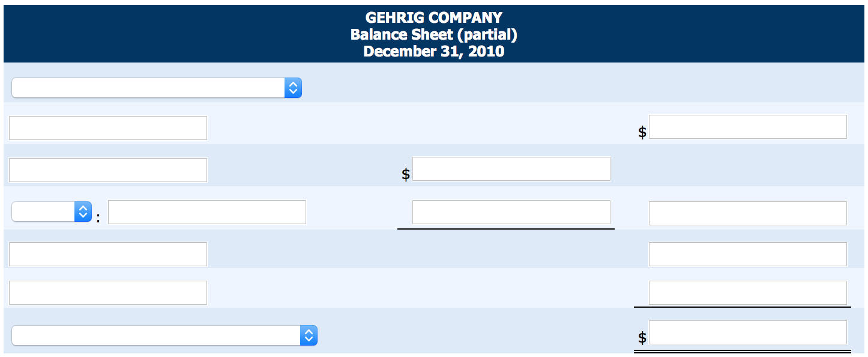
Task: Click the fourth row right-column amount field
Action: pos(748,254)
